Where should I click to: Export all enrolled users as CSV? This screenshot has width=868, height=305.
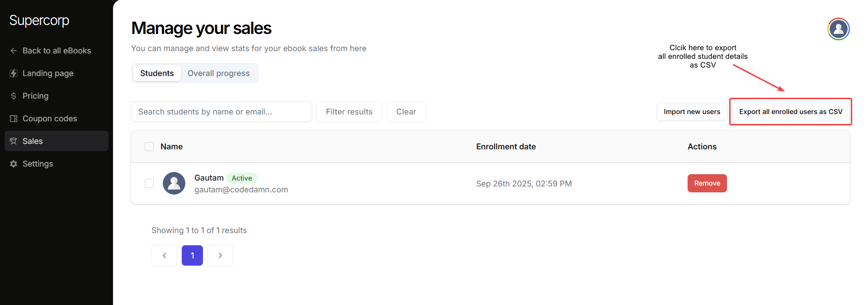pyautogui.click(x=791, y=112)
